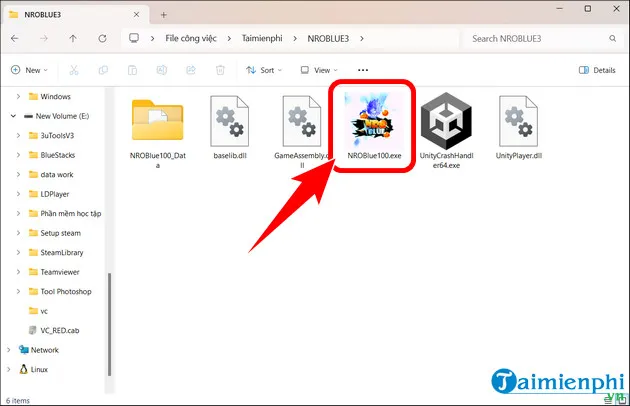Select the Tool Photoshop folder in sidebar
Image resolution: width=630 pixels, height=406 pixels.
tap(65, 291)
